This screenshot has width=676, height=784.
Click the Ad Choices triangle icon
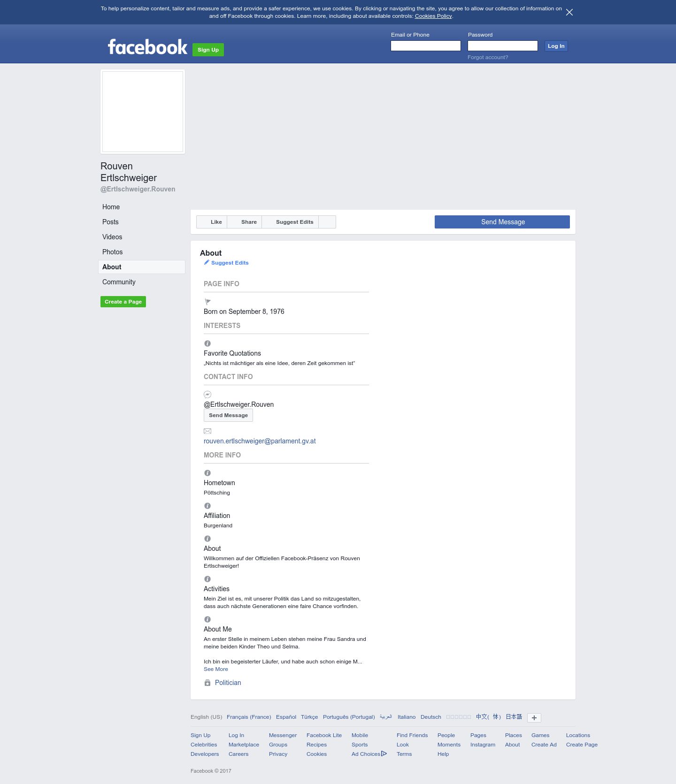pyautogui.click(x=384, y=754)
